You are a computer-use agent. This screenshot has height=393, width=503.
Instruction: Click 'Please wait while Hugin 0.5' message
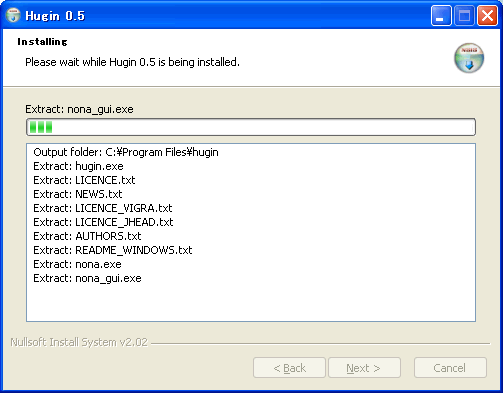(x=132, y=62)
